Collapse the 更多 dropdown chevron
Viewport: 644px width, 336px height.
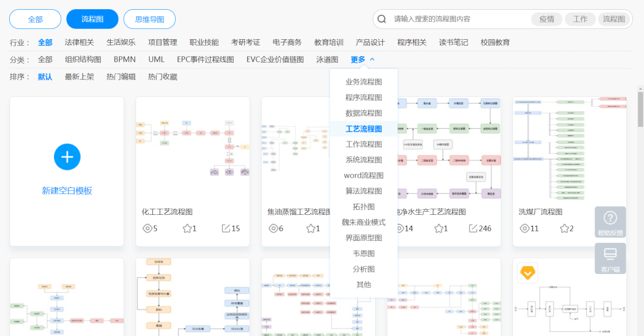372,59
